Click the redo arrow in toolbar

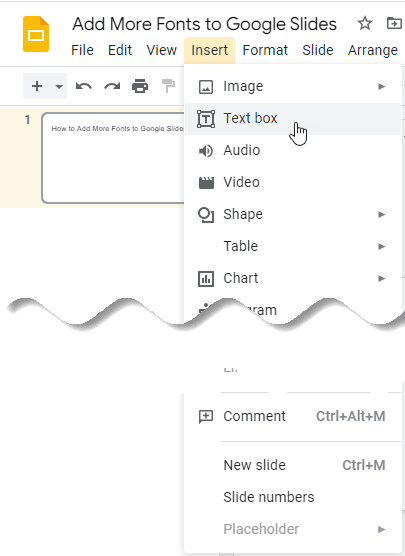click(x=112, y=86)
